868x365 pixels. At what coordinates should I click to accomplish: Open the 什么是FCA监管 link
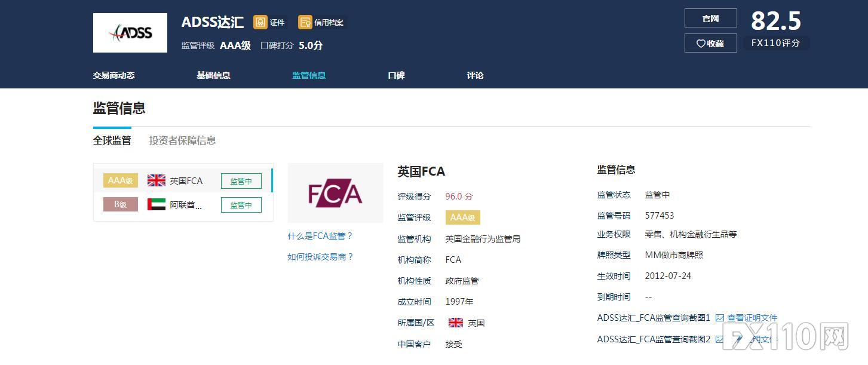coord(320,236)
